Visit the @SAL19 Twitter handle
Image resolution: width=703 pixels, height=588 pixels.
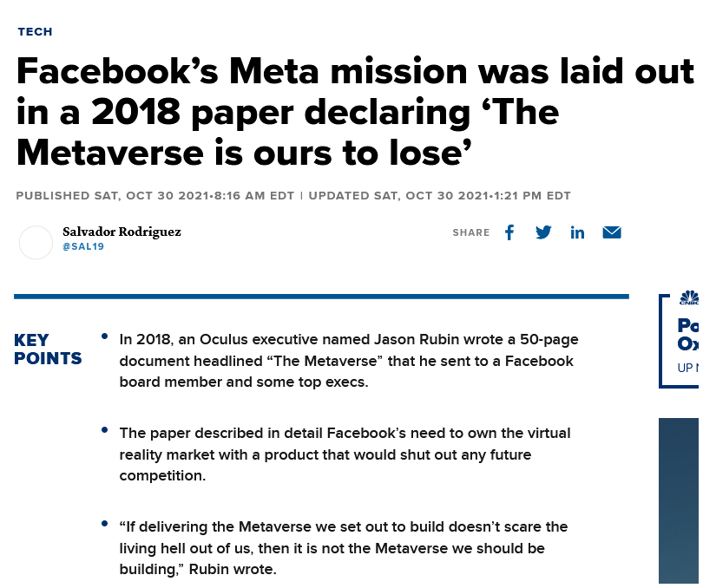coord(83,246)
